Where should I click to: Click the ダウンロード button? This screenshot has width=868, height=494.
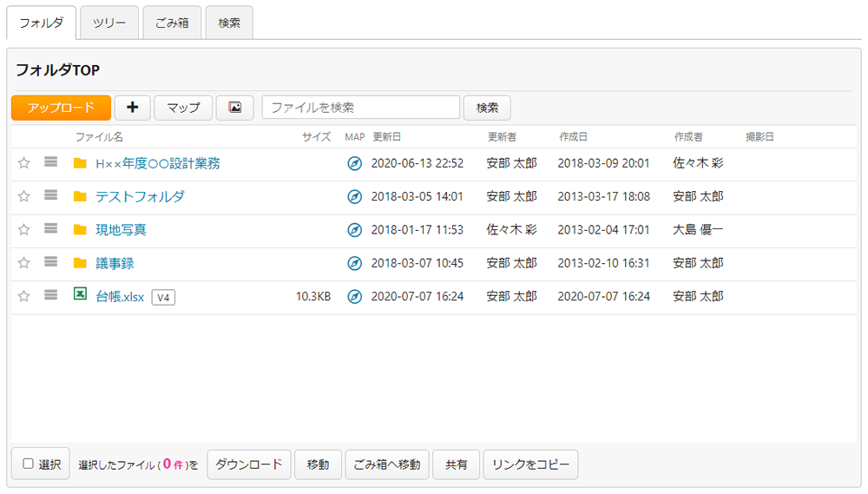coord(248,464)
